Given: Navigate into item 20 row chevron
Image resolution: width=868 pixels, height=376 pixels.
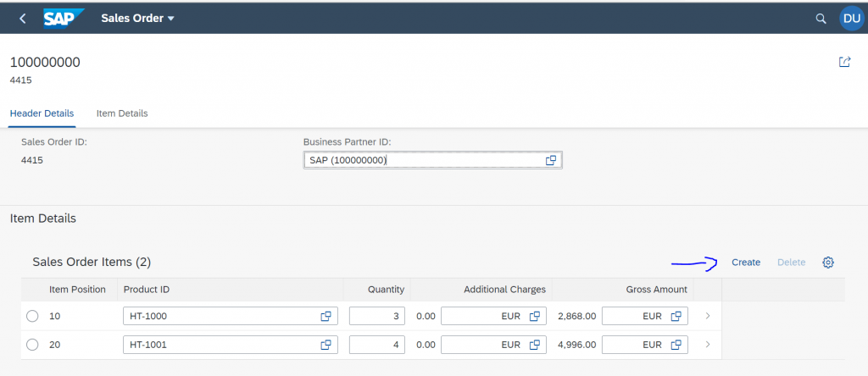Looking at the screenshot, I should 708,345.
